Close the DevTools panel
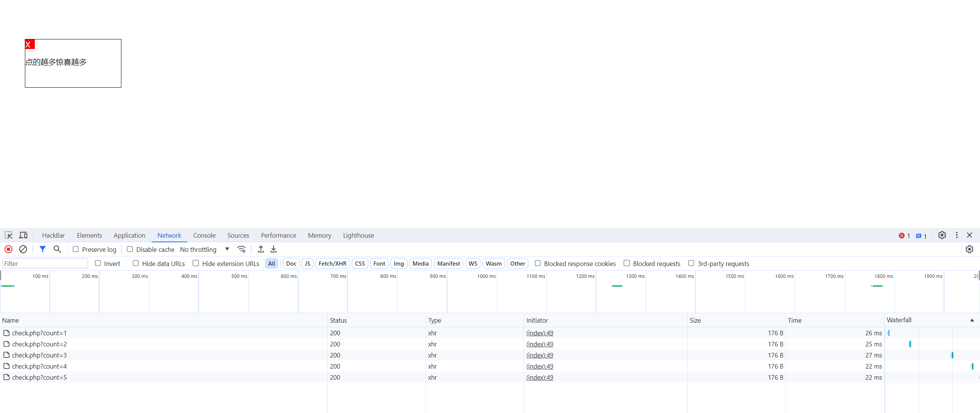980x413 pixels. pos(969,235)
